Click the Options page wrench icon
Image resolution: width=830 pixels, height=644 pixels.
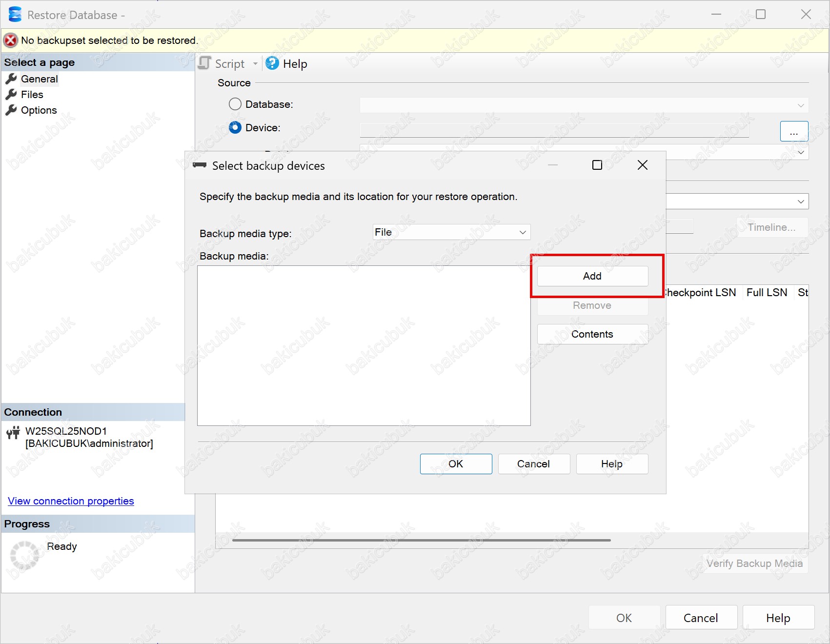pyautogui.click(x=11, y=110)
